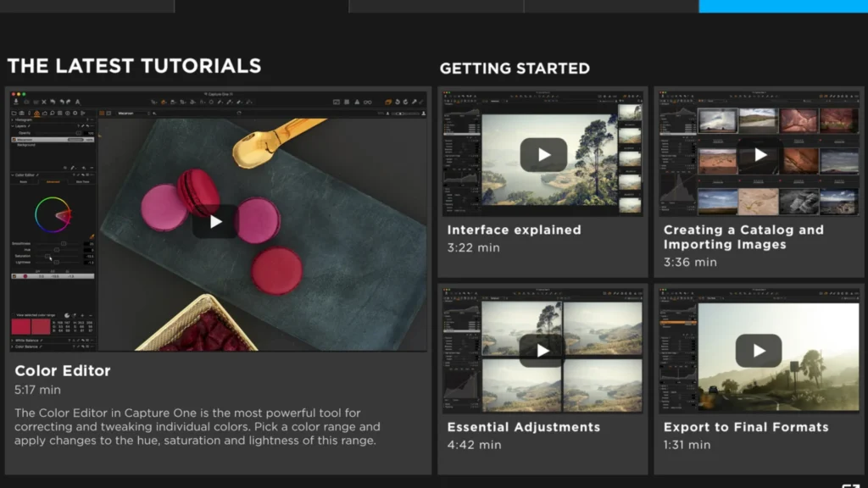Toggle the Macaron layer checkbox
This screenshot has width=868, height=488.
point(14,139)
